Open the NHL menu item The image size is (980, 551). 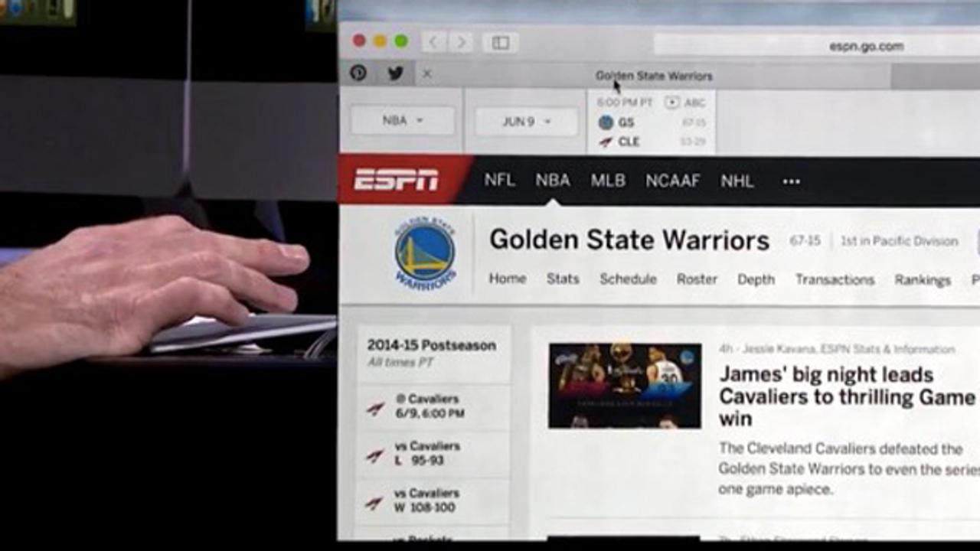pyautogui.click(x=737, y=181)
